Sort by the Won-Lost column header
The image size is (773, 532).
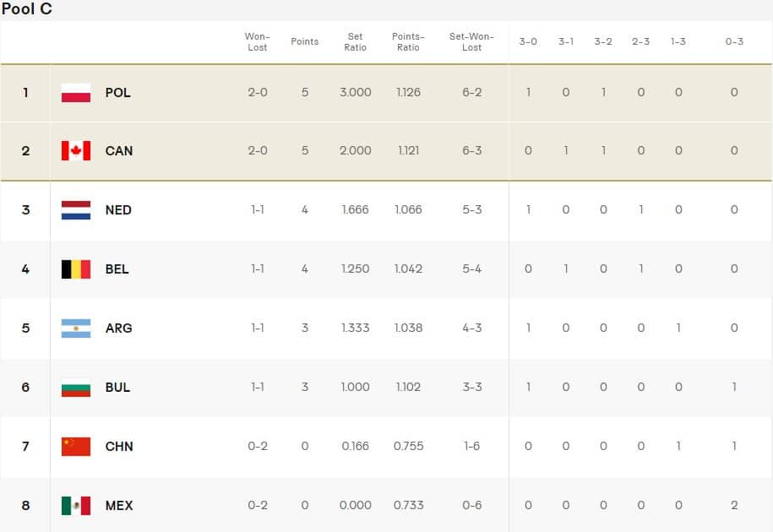point(258,42)
